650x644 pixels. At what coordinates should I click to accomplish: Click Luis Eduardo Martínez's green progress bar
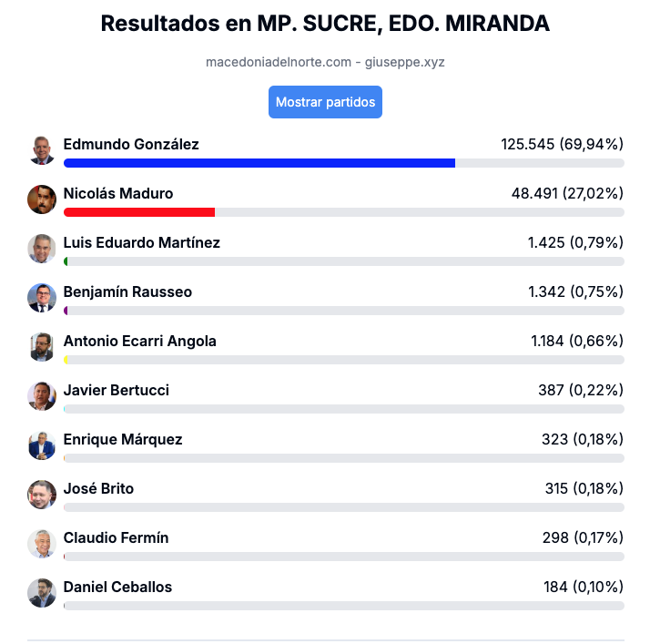[x=66, y=261]
